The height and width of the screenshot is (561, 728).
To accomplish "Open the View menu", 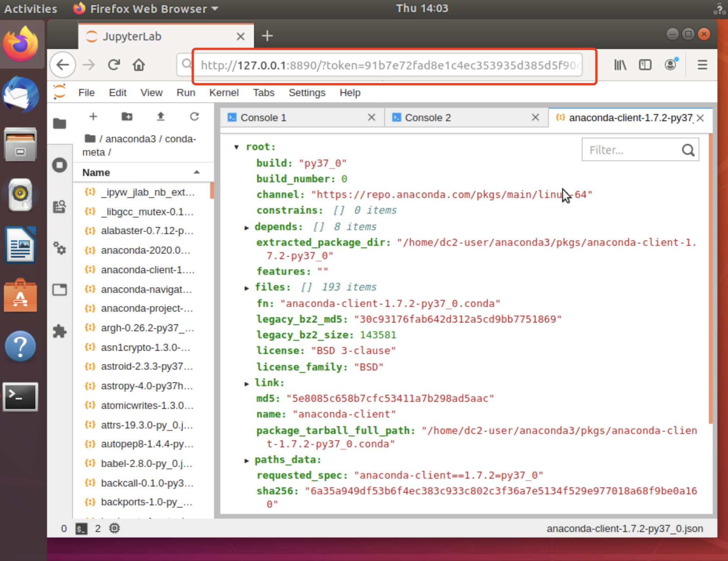I will coord(151,93).
